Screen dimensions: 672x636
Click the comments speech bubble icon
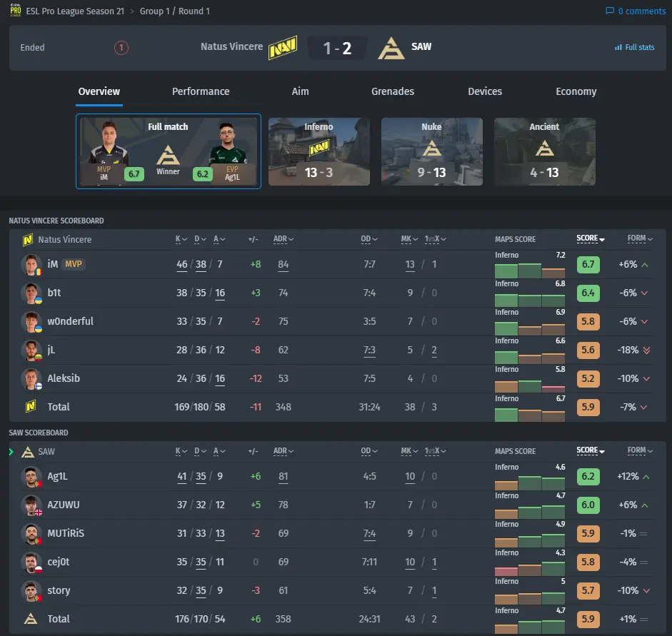pyautogui.click(x=609, y=11)
